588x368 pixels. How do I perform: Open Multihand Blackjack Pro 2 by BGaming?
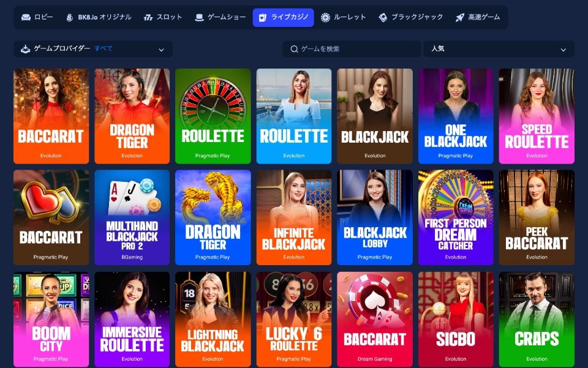pos(132,217)
